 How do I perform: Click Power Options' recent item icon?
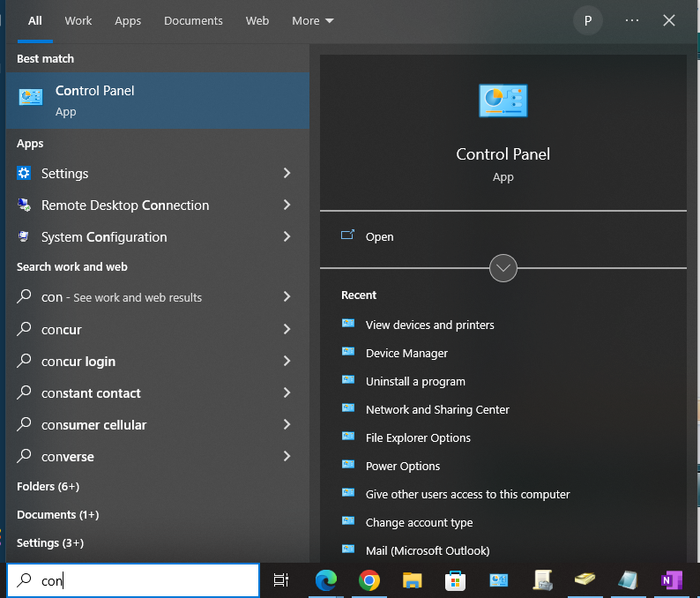(x=348, y=464)
